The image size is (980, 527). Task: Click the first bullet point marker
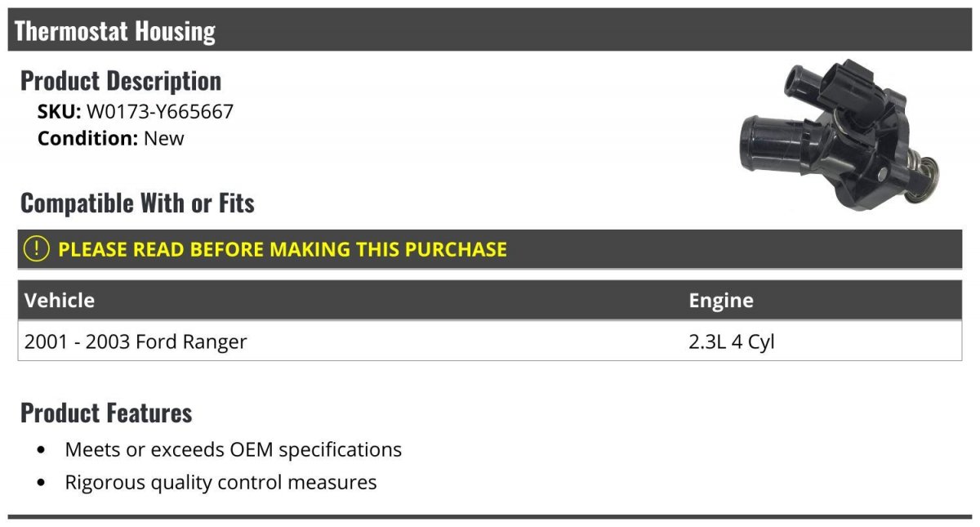[42, 450]
